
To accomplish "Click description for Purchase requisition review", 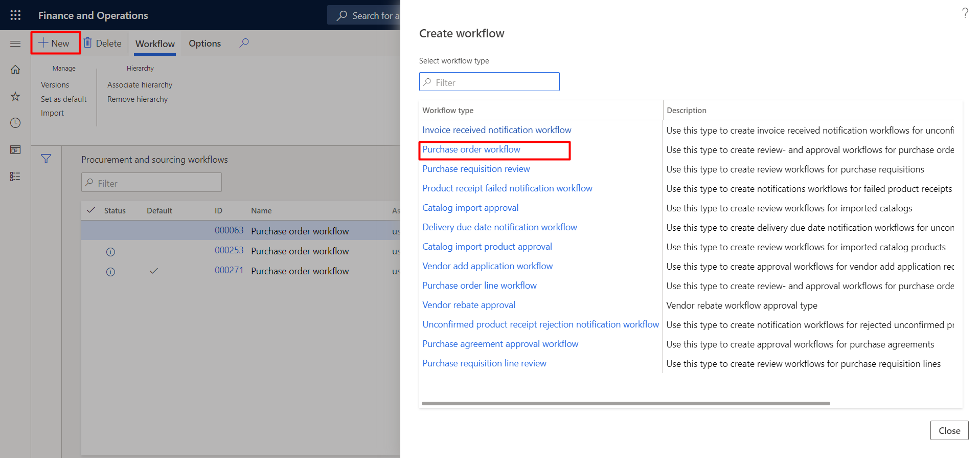I will [x=795, y=169].
